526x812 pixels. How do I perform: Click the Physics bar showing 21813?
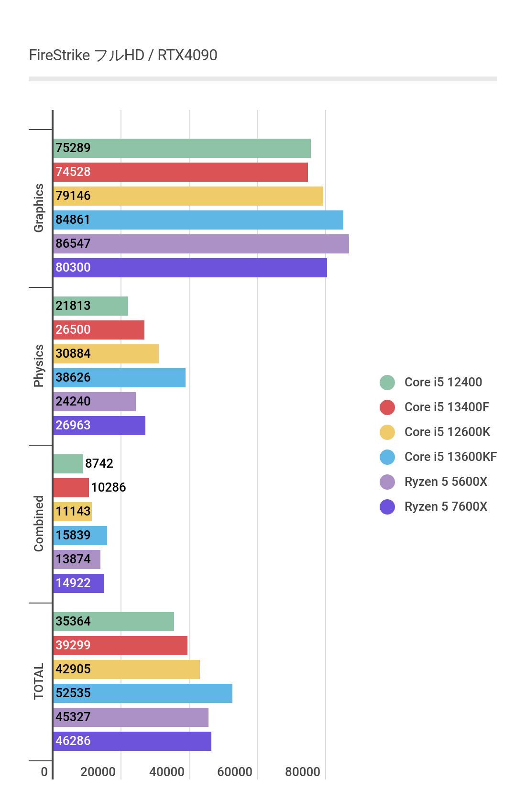(x=91, y=306)
